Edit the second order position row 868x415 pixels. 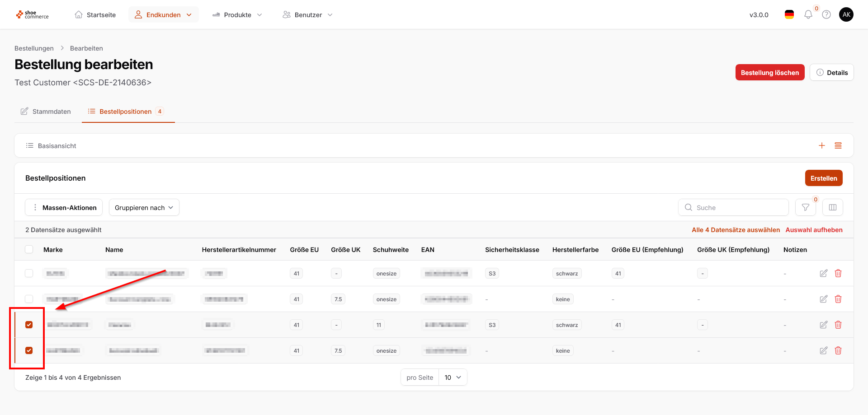click(824, 299)
